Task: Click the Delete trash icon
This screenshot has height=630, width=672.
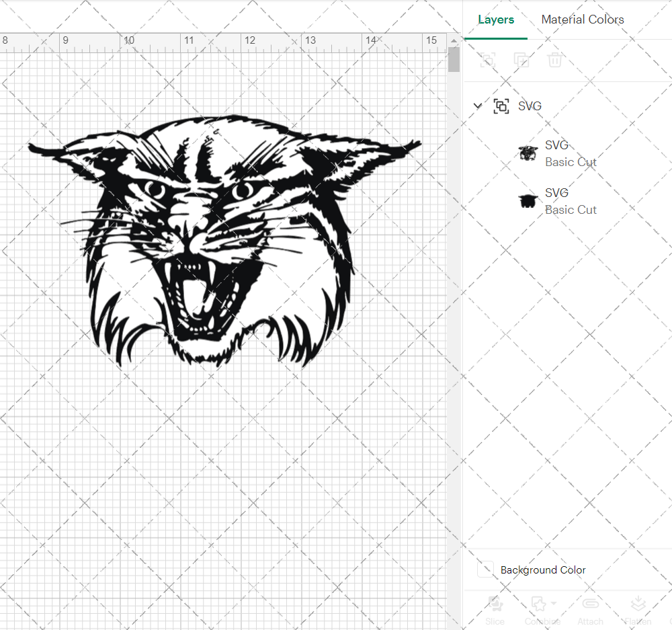Action: 554,60
